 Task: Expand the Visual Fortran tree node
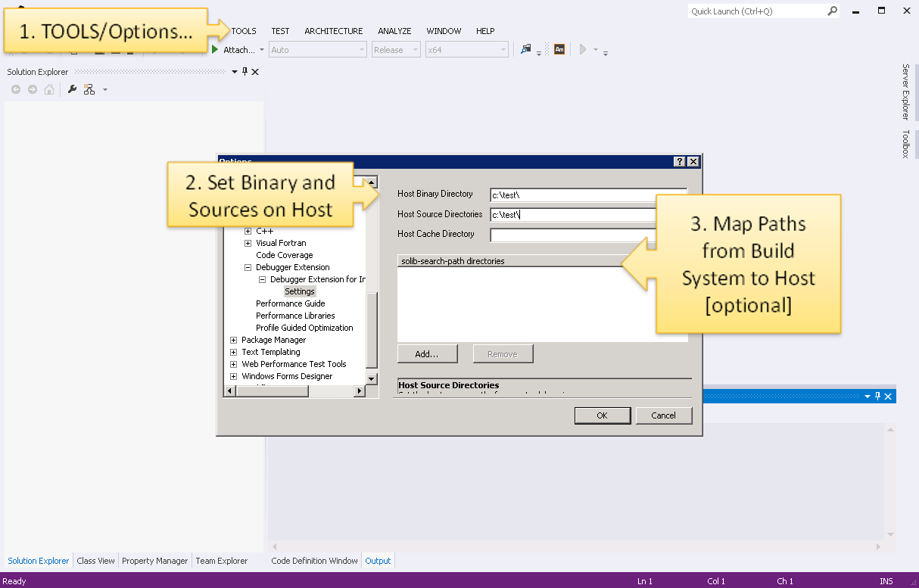tap(248, 243)
